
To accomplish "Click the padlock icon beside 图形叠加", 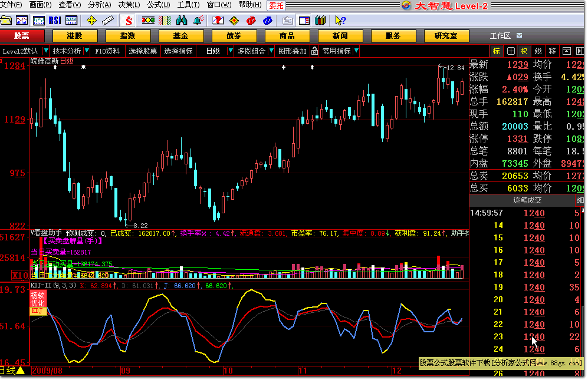I will coord(314,51).
